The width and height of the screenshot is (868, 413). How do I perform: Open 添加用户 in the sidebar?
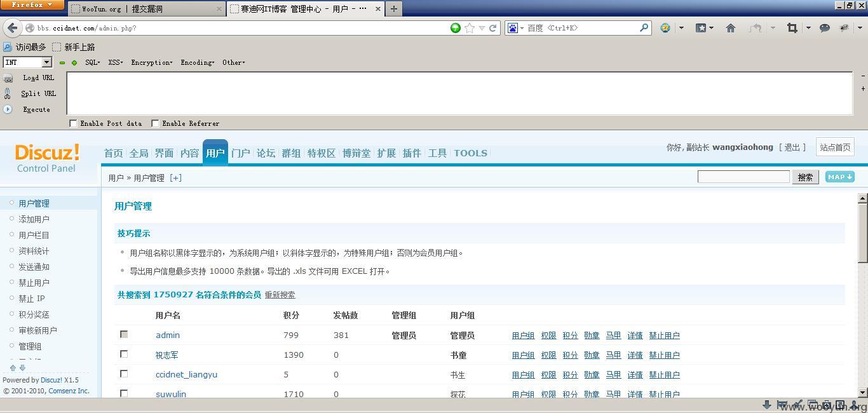pos(34,219)
